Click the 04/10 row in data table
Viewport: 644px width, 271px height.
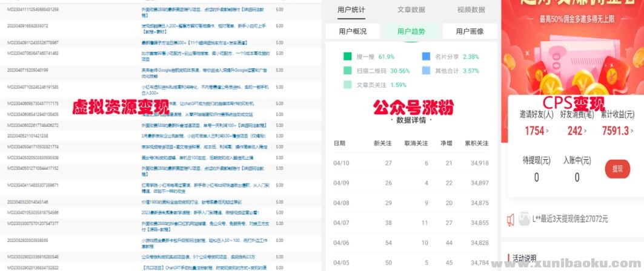(x=411, y=163)
